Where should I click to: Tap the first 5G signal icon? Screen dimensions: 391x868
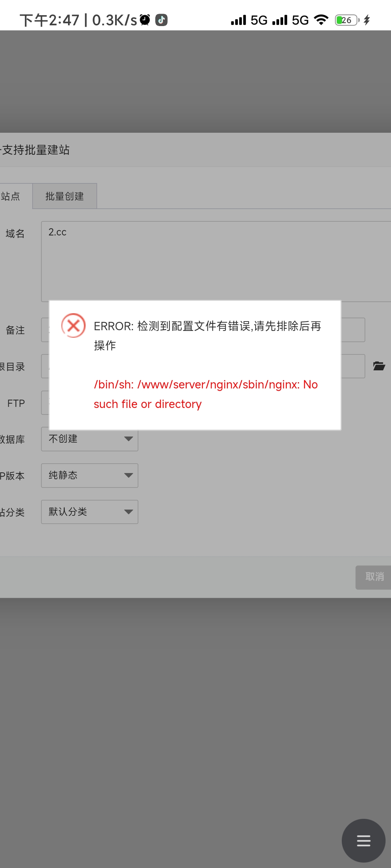click(249, 20)
